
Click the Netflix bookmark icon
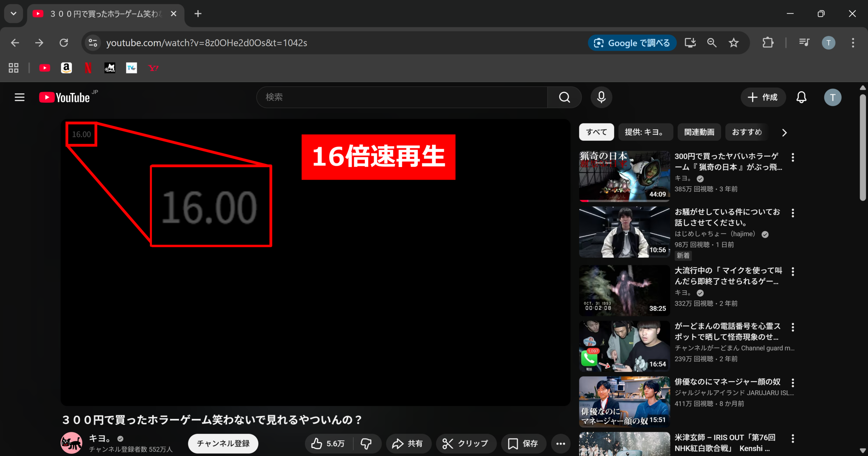[x=88, y=68]
